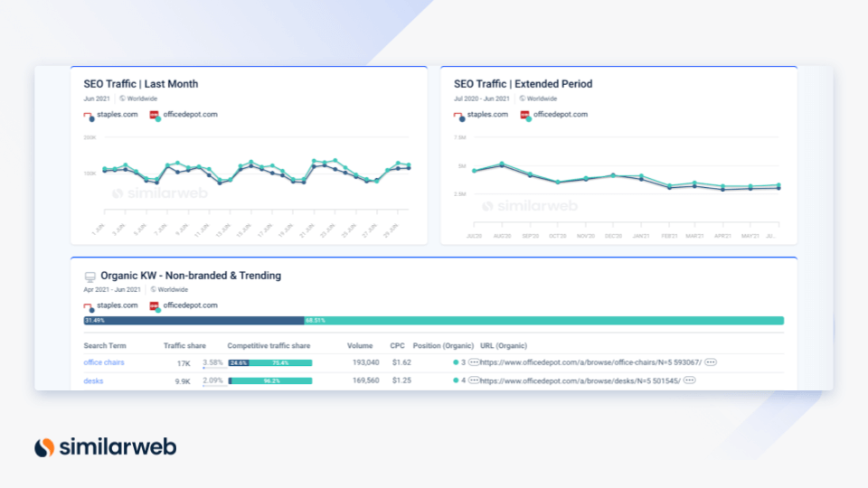Click officedepot.com legend icon in Last Month card

pos(155,116)
